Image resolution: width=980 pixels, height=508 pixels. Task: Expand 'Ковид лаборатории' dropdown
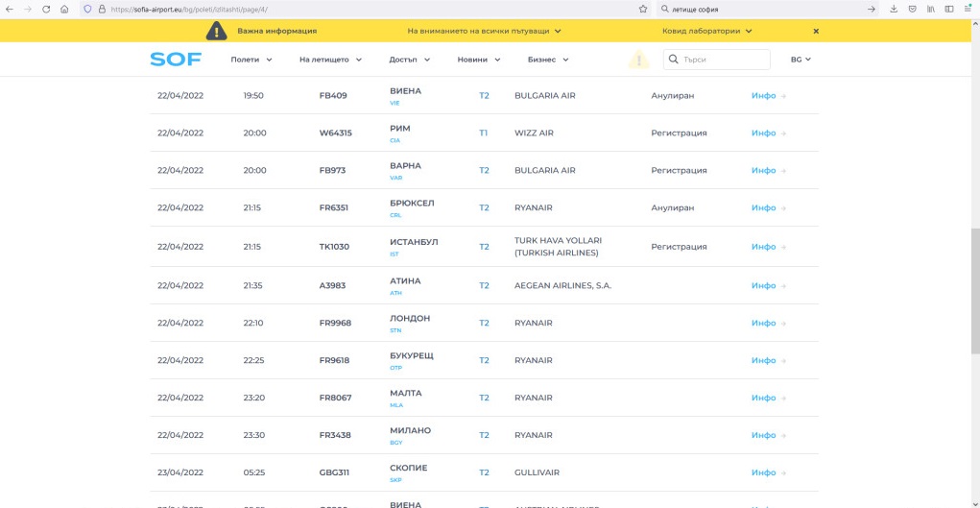tap(706, 31)
